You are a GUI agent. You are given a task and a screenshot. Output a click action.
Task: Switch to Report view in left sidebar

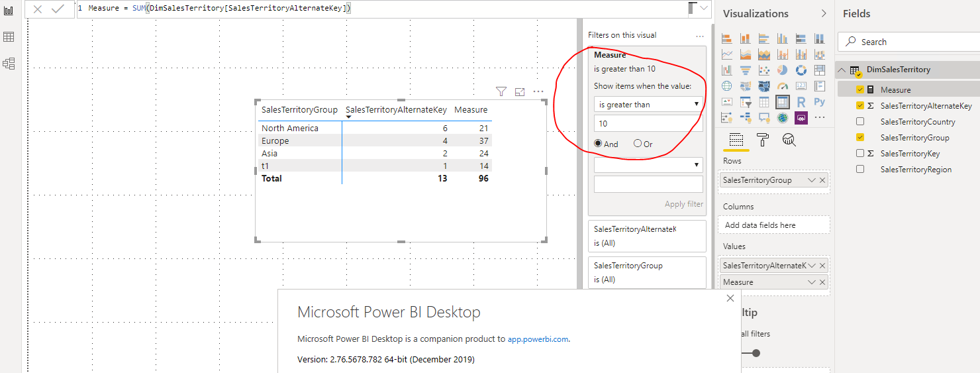click(x=9, y=11)
